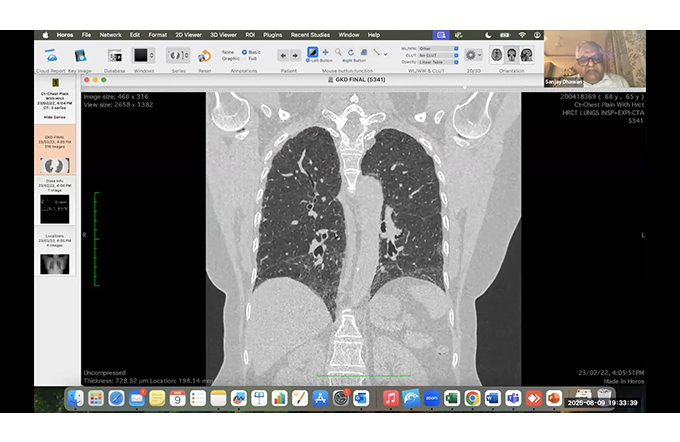The width and height of the screenshot is (680, 442).
Task: Click the Cloud Report toolbar icon
Action: [x=52, y=56]
